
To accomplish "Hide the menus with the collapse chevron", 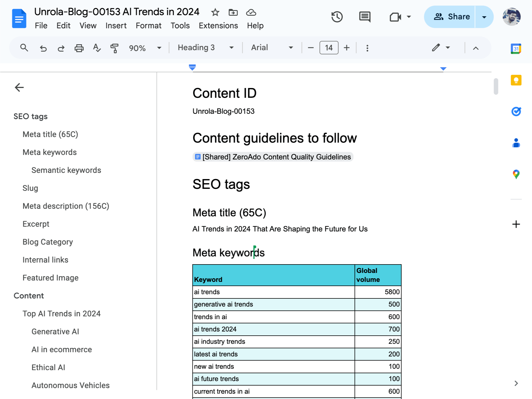I will [475, 48].
